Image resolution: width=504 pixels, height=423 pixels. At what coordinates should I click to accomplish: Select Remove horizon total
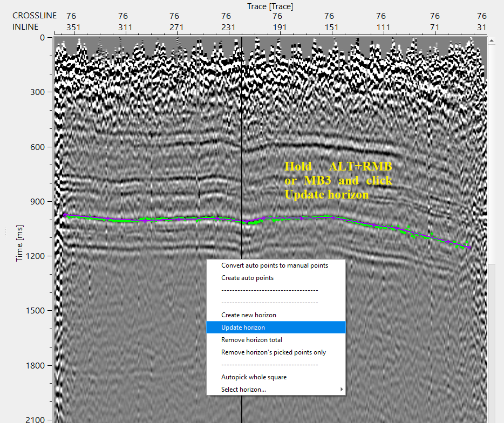click(x=251, y=340)
